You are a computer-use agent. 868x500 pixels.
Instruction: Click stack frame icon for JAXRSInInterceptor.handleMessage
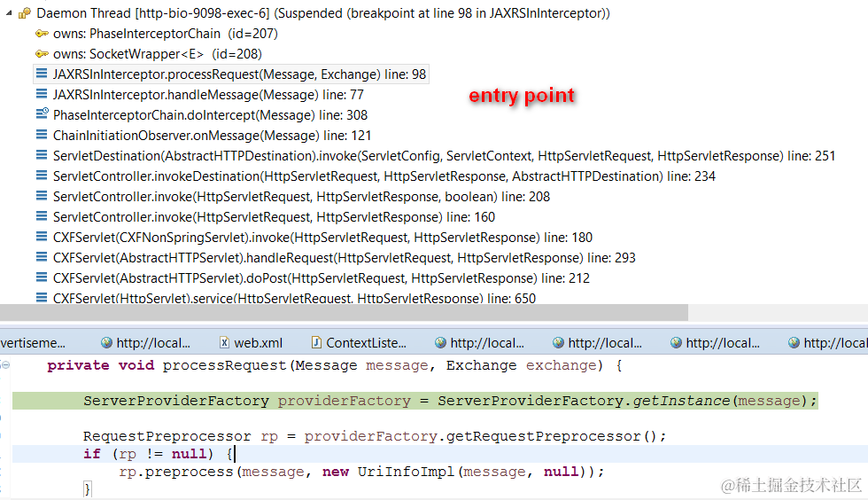point(42,94)
